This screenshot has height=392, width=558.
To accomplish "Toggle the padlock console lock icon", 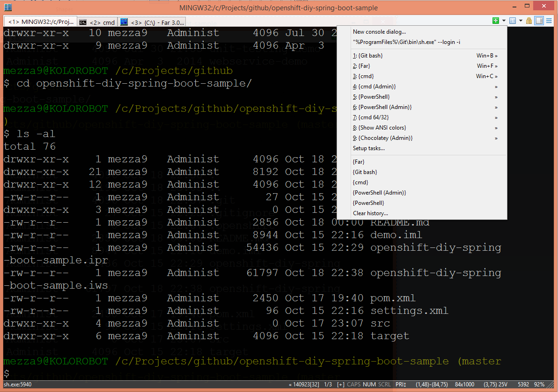I will [529, 21].
